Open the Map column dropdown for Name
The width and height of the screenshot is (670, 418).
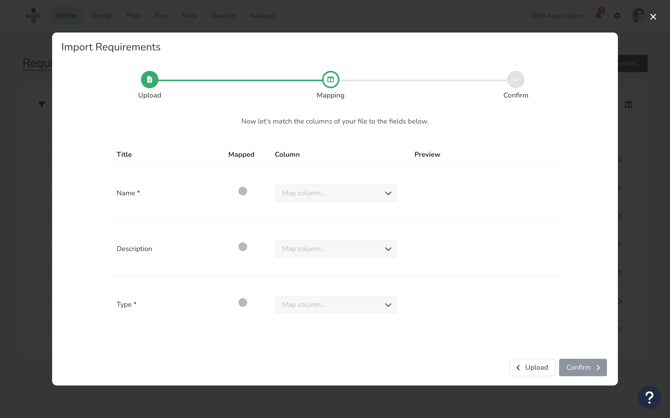pos(335,193)
